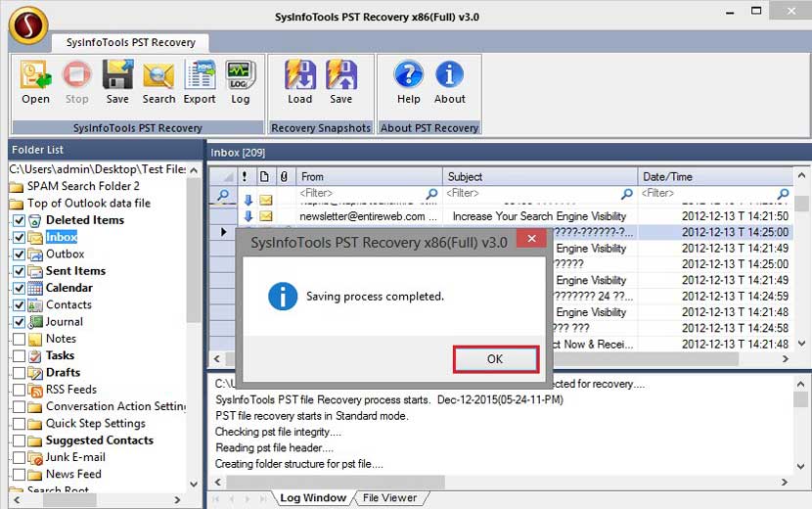Click search icon in Subject filter

[x=626, y=194]
